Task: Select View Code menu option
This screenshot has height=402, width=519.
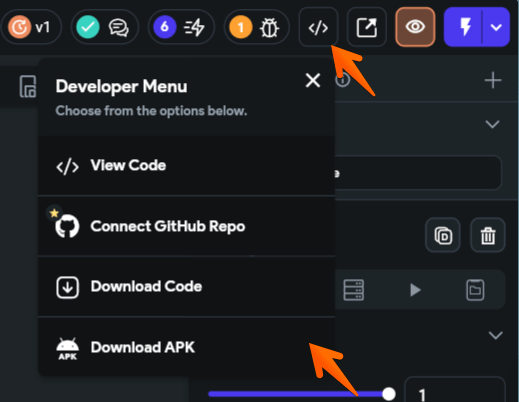Action: (x=187, y=166)
